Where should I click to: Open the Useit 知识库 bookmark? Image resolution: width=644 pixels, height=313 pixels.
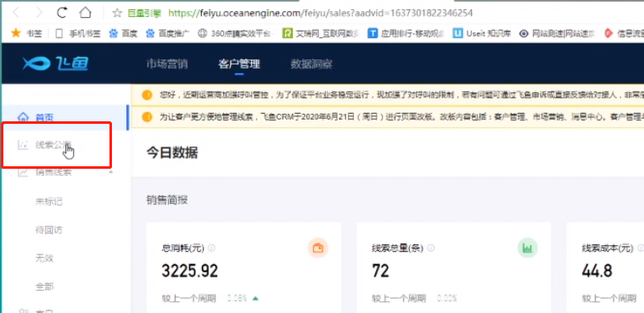pos(482,33)
